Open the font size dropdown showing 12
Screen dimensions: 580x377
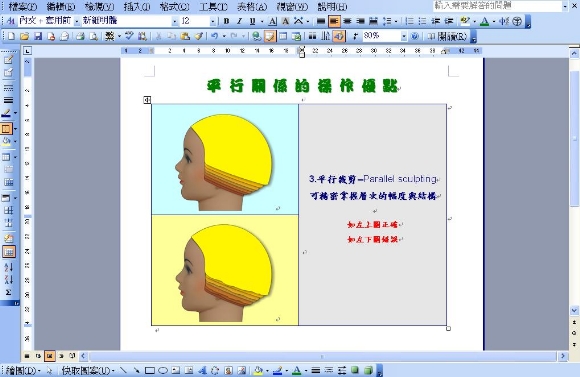(x=213, y=21)
